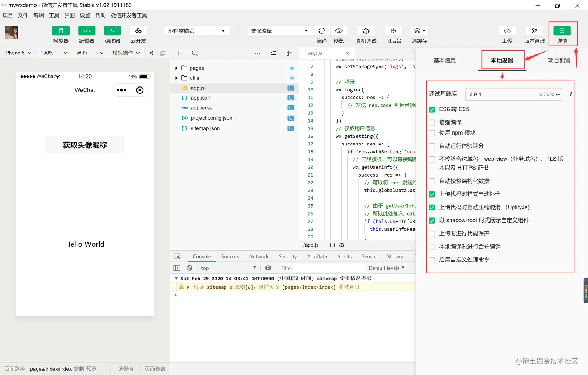Click the inspect element cursor icon

[177, 256]
